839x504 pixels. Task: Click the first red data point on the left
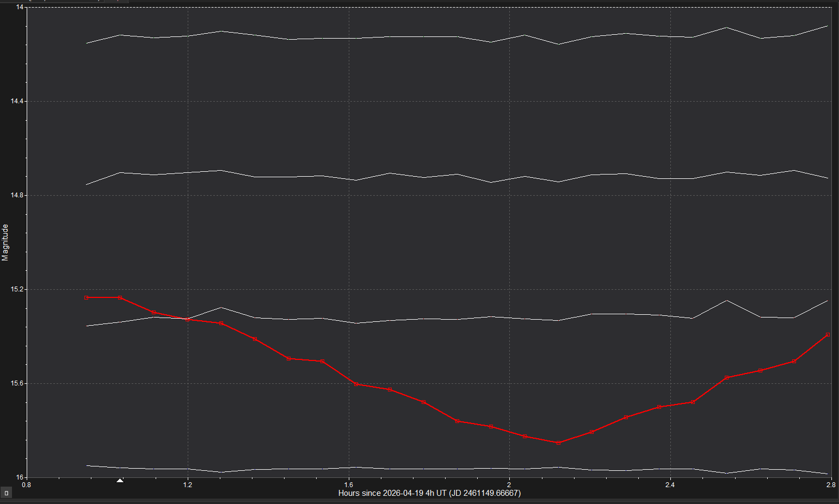click(87, 297)
